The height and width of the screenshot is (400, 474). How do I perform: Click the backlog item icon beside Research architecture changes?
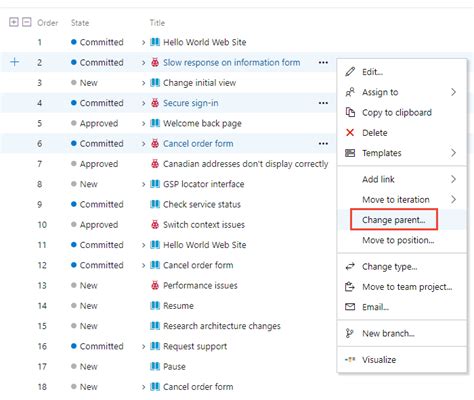pos(155,326)
